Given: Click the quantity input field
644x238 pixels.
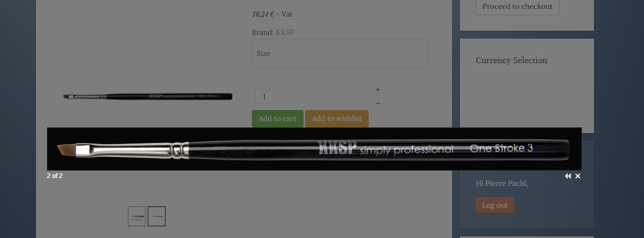Looking at the screenshot, I should coord(264,97).
